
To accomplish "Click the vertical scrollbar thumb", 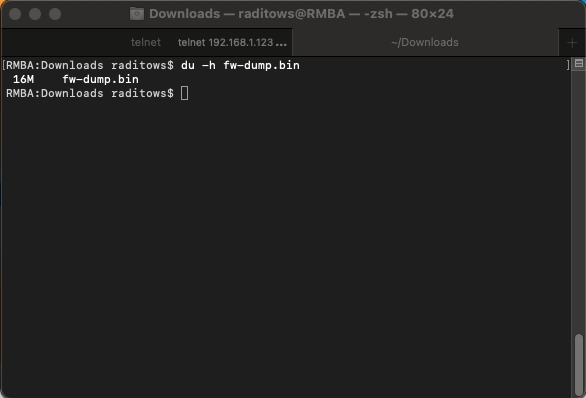I will pyautogui.click(x=579, y=364).
